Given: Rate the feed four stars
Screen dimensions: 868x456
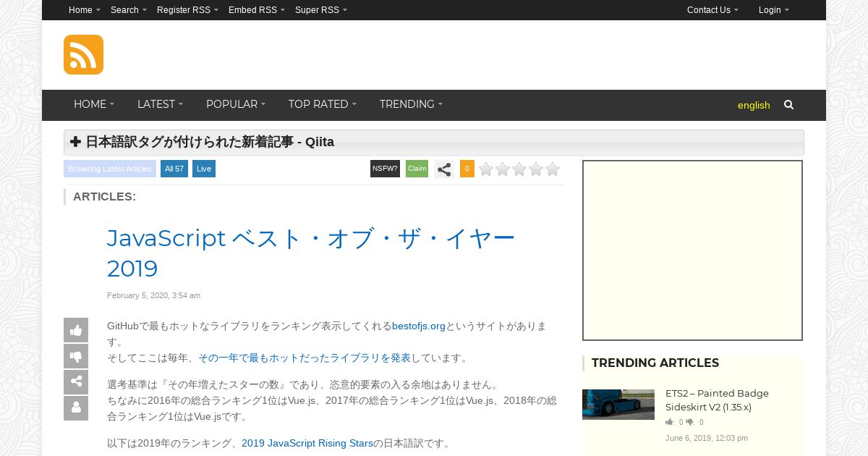Looking at the screenshot, I should coord(536,169).
